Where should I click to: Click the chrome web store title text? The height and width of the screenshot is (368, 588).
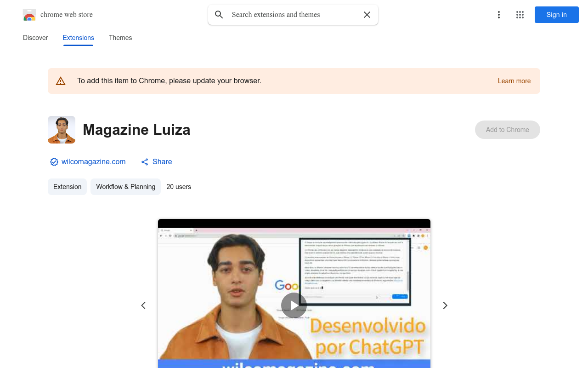[67, 15]
